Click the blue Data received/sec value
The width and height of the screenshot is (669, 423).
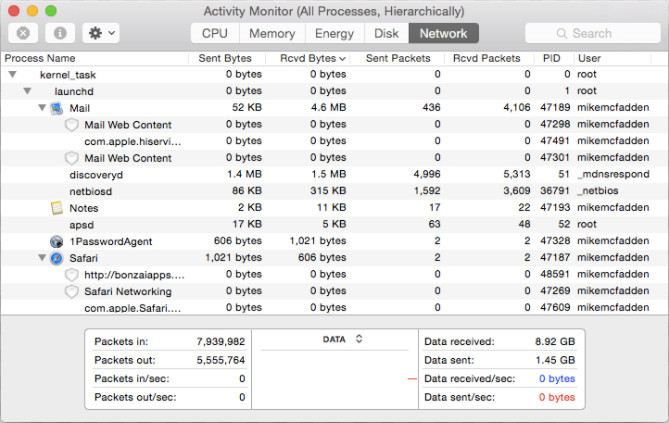pos(557,379)
